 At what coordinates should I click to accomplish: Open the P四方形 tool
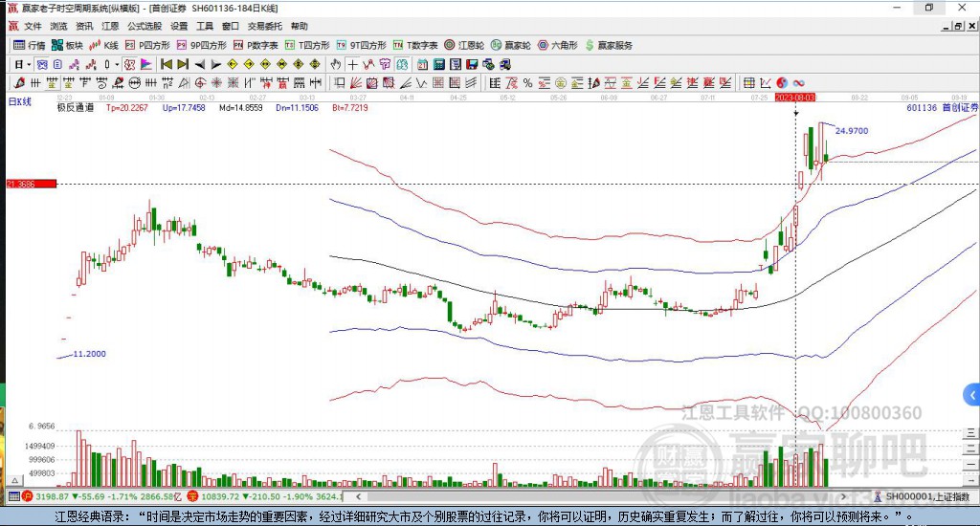(147, 45)
